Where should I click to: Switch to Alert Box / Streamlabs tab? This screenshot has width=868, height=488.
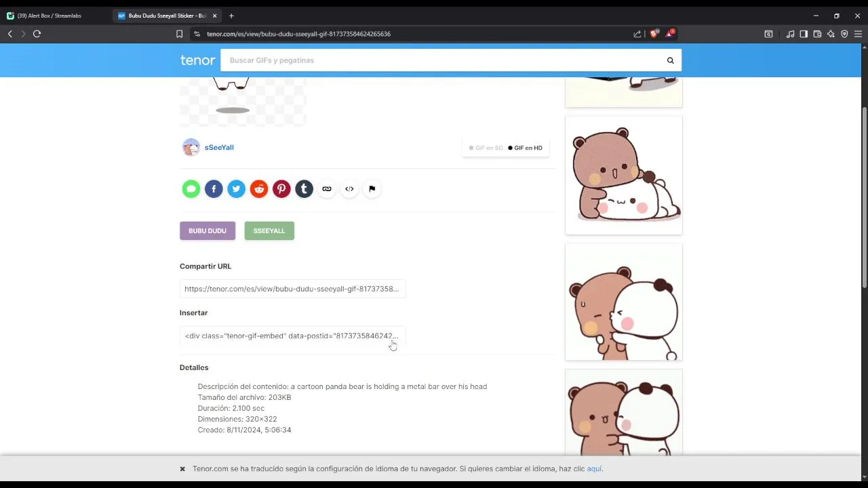click(54, 16)
